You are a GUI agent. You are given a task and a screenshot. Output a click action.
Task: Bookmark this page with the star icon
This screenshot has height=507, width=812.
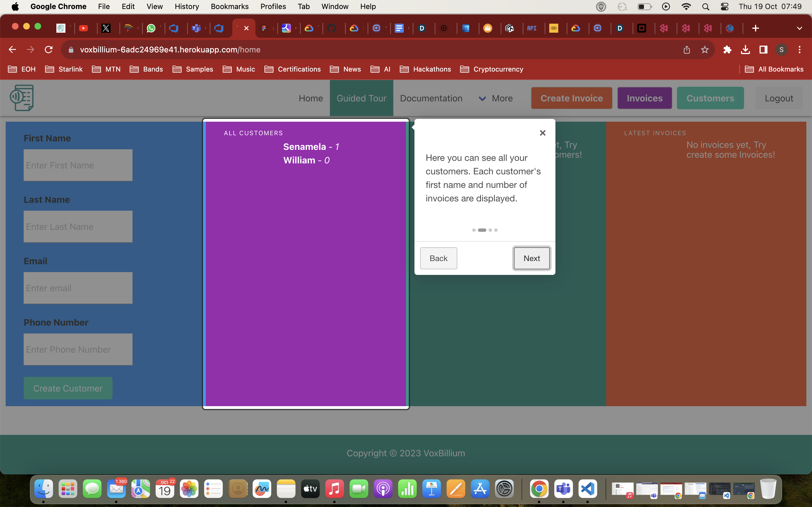(x=704, y=50)
